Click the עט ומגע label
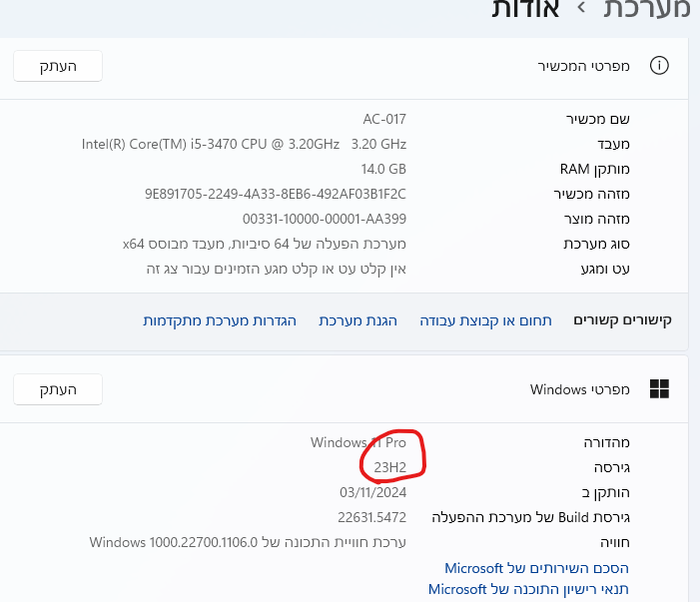 coord(605,270)
